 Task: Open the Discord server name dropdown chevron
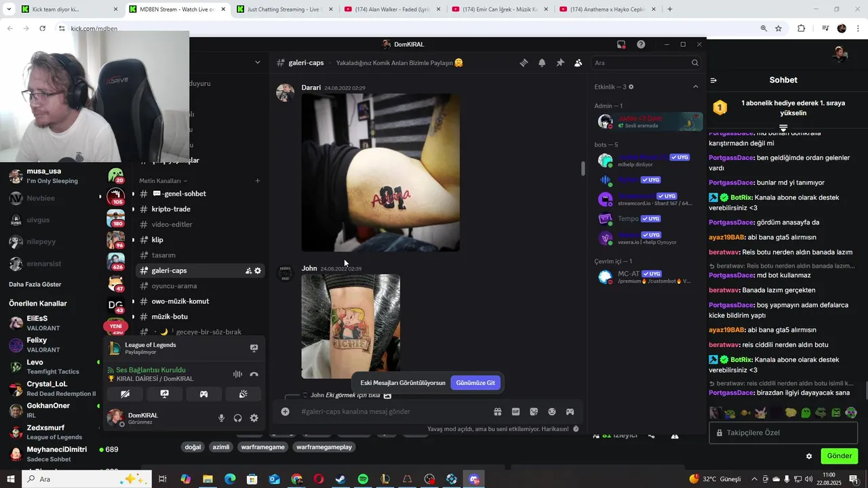[257, 62]
